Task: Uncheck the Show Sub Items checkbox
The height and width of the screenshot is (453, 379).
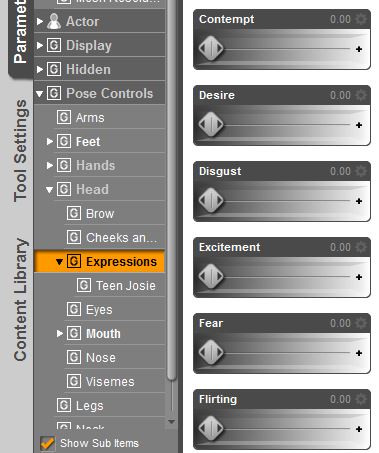Action: [x=47, y=443]
